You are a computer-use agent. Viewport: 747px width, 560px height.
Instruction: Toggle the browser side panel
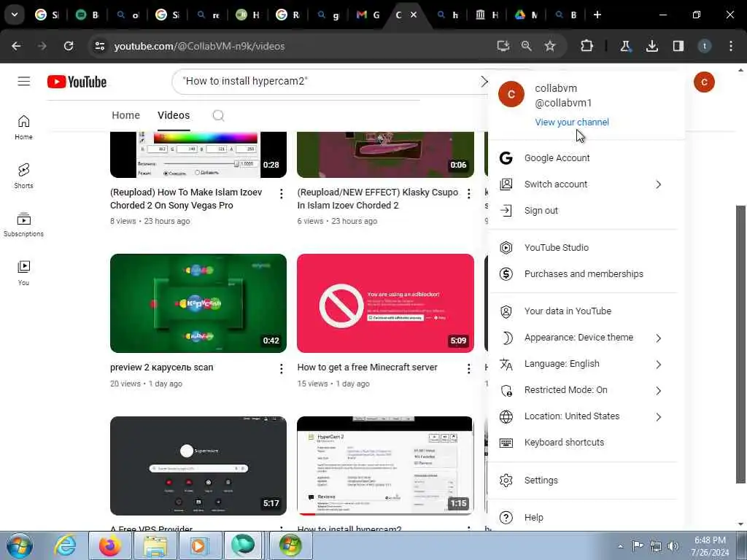coord(678,46)
